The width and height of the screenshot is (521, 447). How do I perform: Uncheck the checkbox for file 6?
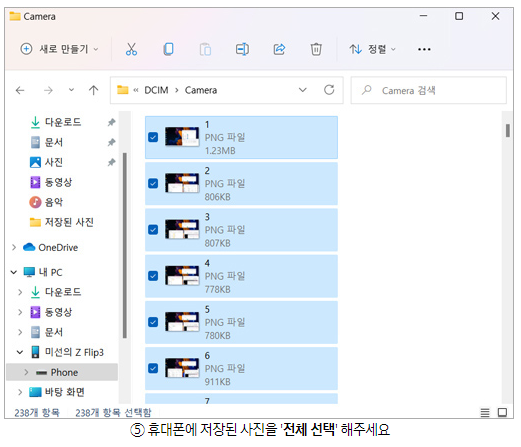(x=153, y=368)
